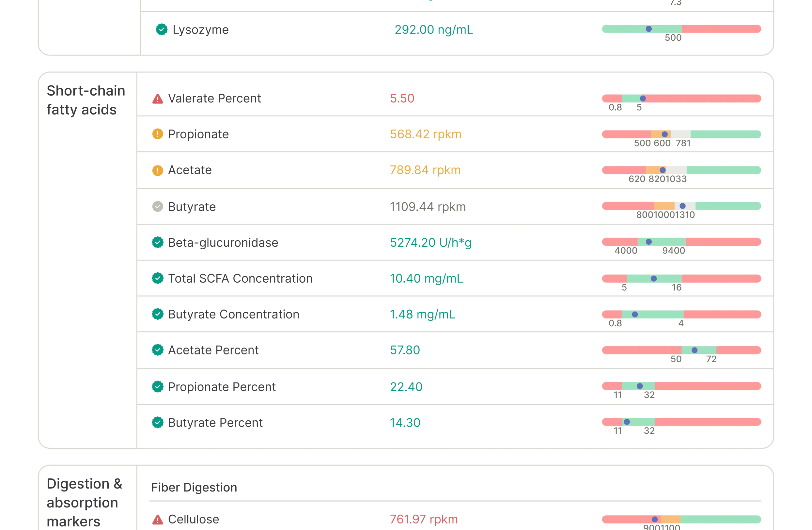Select the 761.97 rpkm Cellulose reading
The width and height of the screenshot is (812, 530).
[424, 519]
